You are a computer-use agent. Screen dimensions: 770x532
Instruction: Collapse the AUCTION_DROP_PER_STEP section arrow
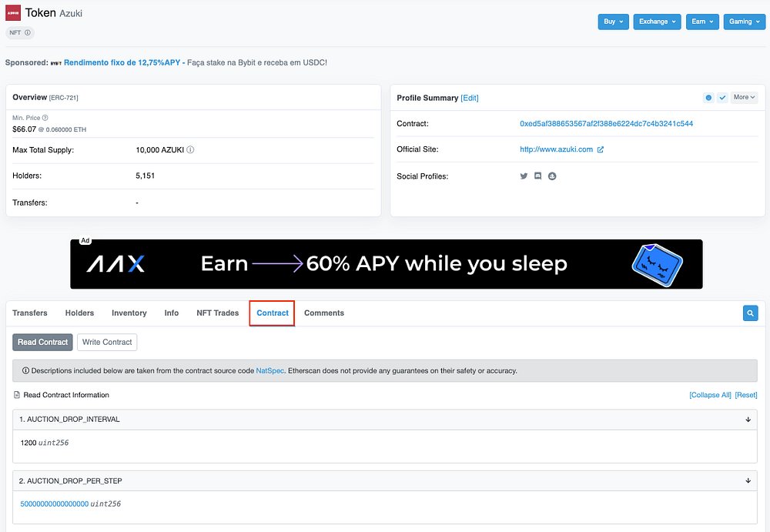click(748, 481)
